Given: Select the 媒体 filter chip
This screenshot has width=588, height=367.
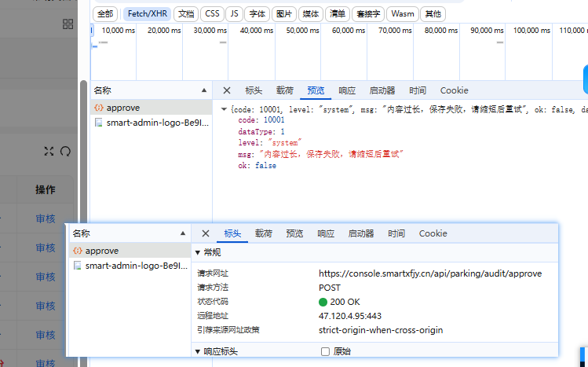Looking at the screenshot, I should coord(311,14).
